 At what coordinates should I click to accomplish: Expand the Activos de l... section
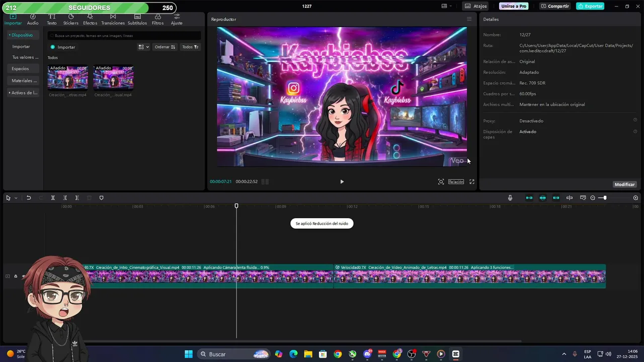click(23, 93)
